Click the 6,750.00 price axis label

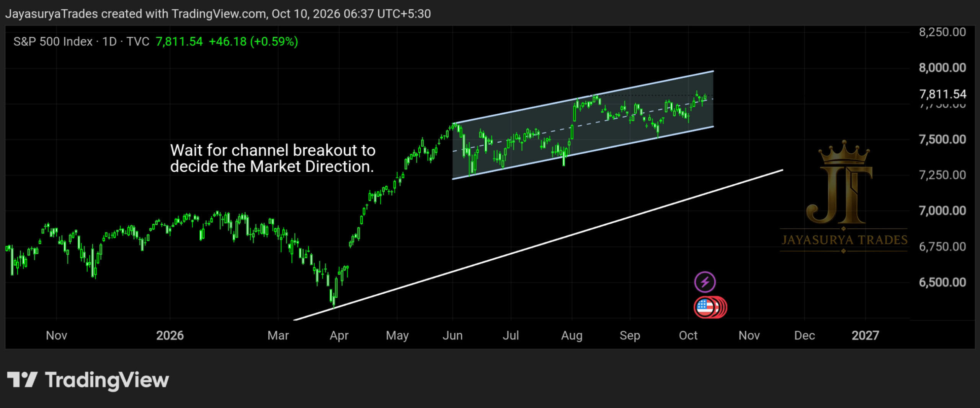(x=942, y=246)
